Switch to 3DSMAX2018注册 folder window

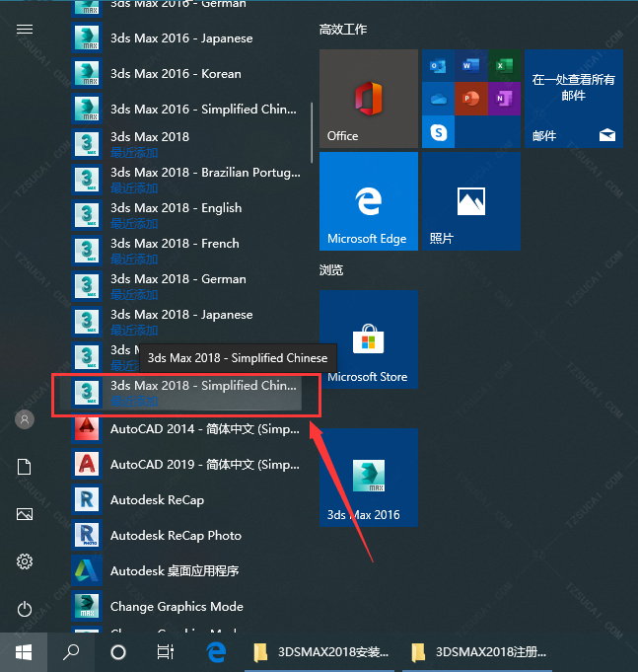(x=478, y=652)
